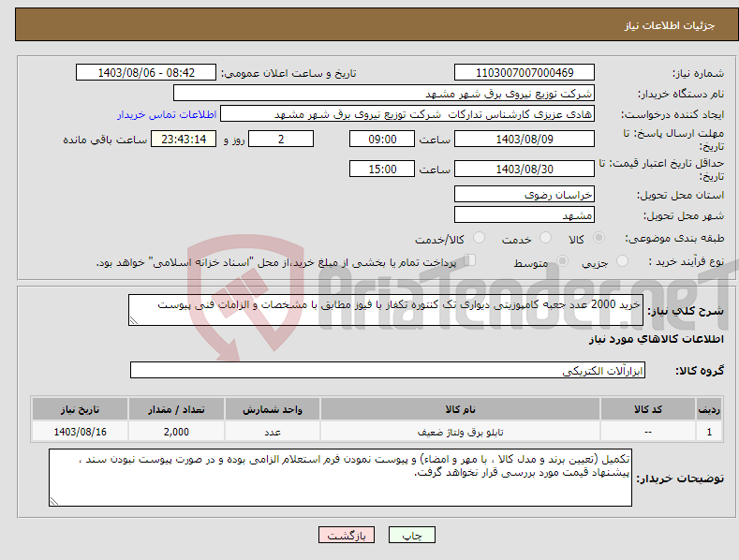Click the گروه کالا field ابزارآلات الکتریکی

pyautogui.click(x=388, y=371)
